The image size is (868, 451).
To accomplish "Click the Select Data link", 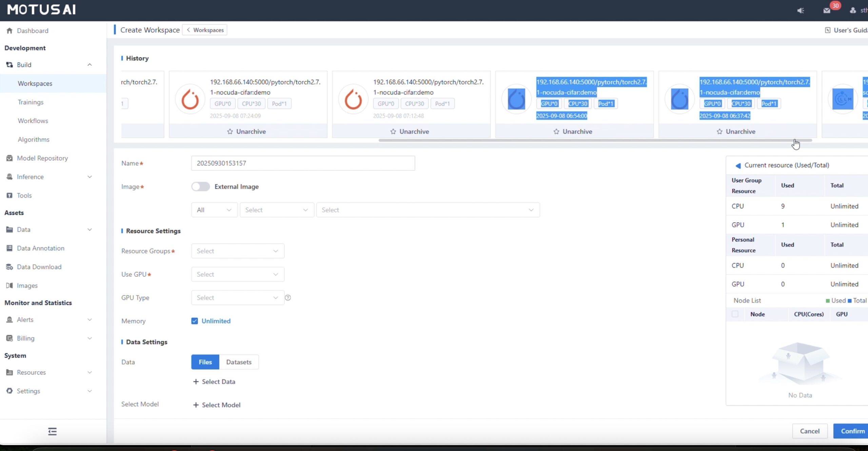I will [x=214, y=382].
